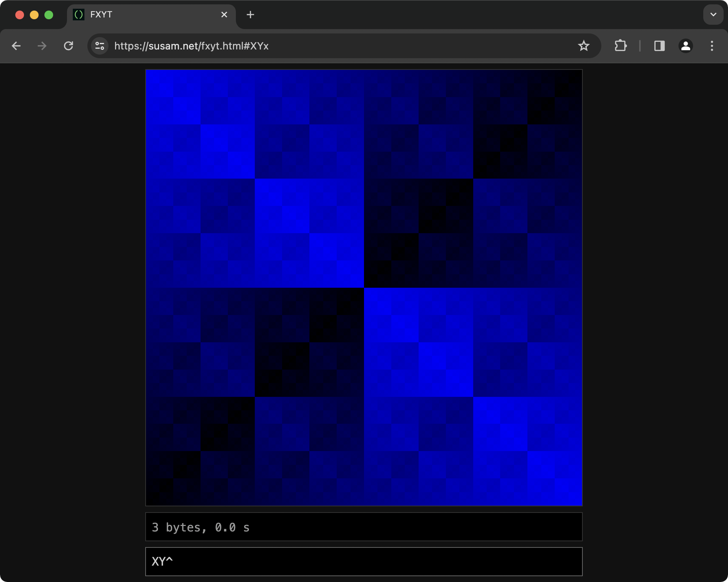Click the FXYT tab favicon

pos(79,15)
